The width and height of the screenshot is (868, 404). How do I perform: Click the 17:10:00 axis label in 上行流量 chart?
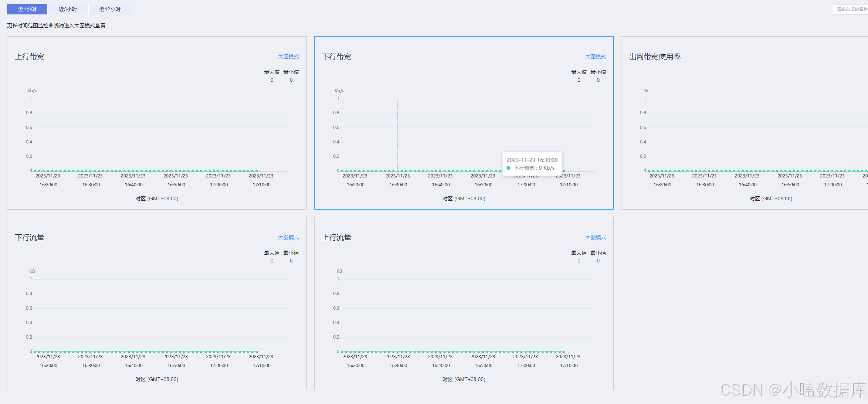point(569,365)
